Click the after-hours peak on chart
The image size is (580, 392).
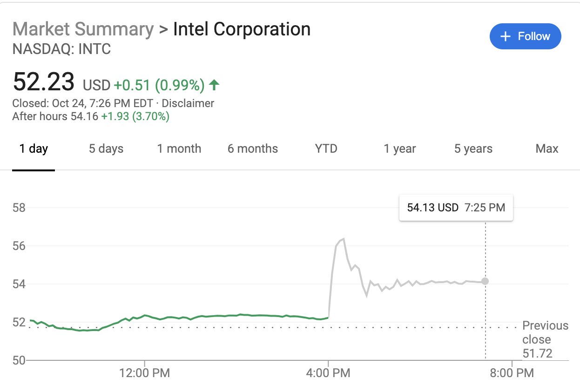point(343,239)
